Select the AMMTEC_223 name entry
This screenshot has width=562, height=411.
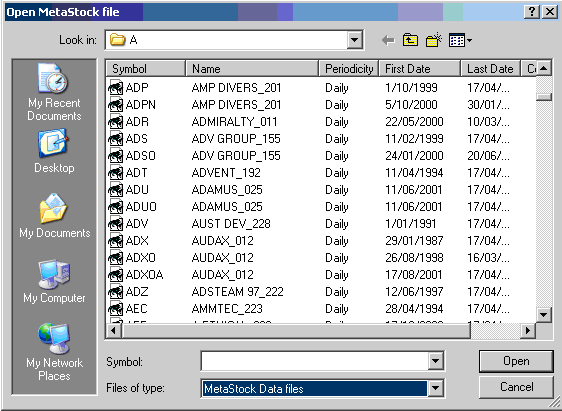[x=227, y=309]
